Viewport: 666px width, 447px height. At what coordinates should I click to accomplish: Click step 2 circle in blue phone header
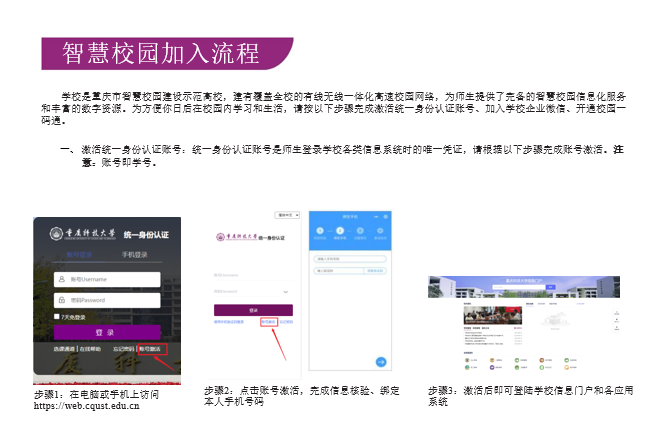pos(340,231)
